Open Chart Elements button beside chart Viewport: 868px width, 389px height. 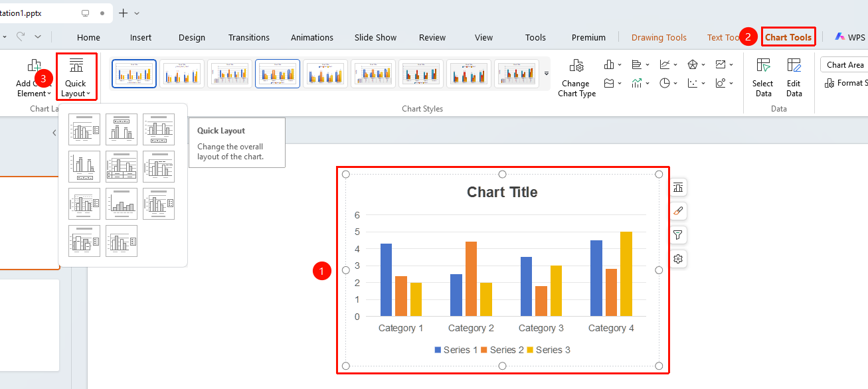pos(678,187)
